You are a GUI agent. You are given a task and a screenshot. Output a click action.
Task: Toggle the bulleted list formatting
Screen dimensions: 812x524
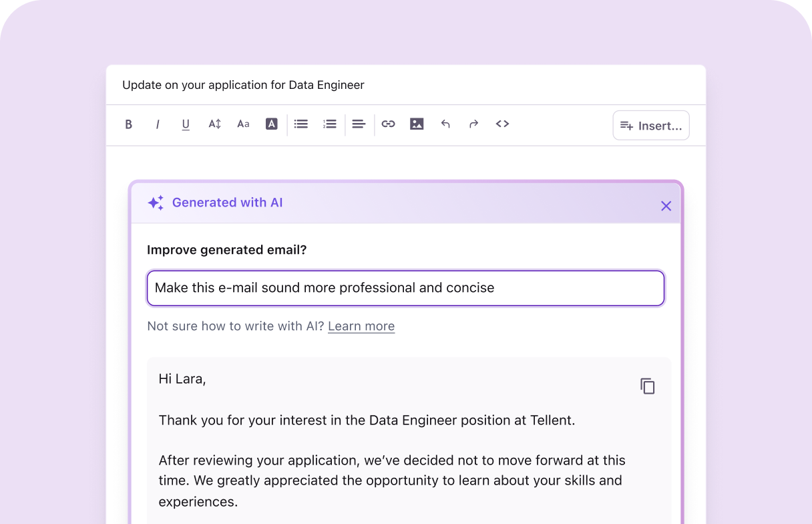coord(300,124)
